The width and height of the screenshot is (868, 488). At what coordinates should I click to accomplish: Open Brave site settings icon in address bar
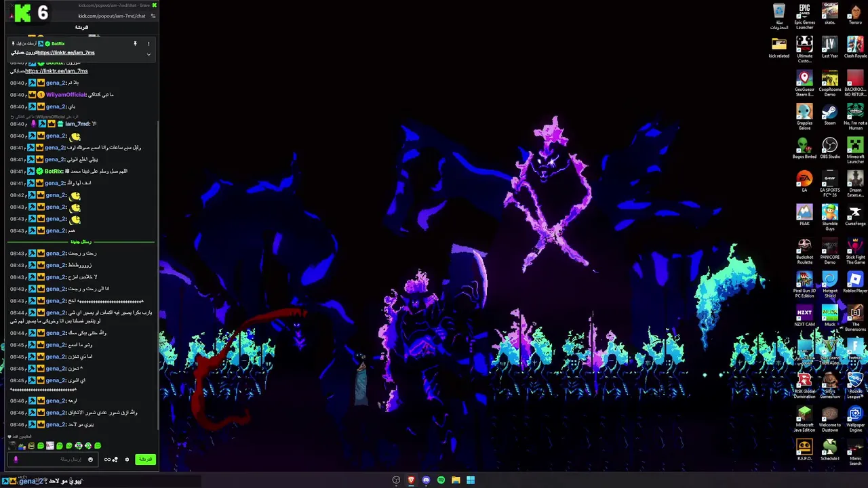[153, 16]
